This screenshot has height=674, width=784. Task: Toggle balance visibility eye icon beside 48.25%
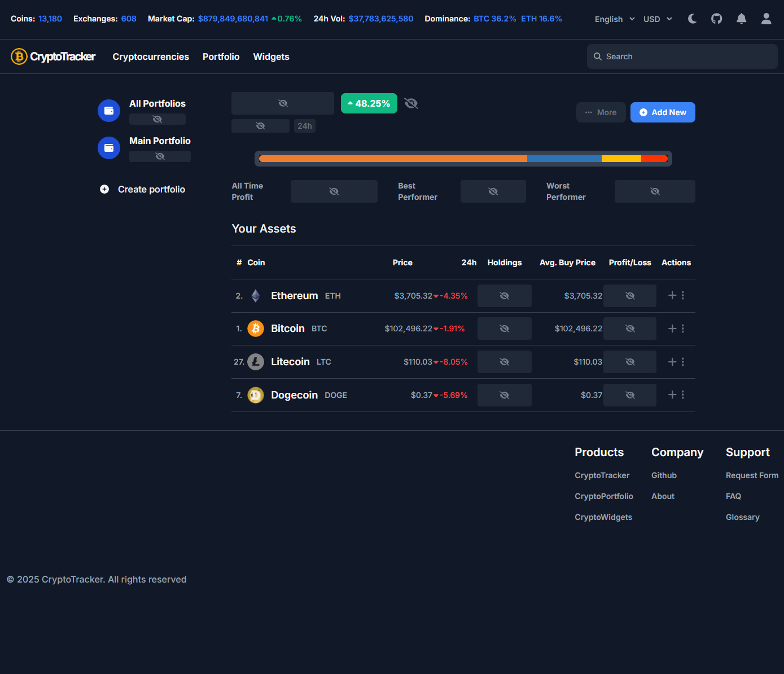click(411, 103)
